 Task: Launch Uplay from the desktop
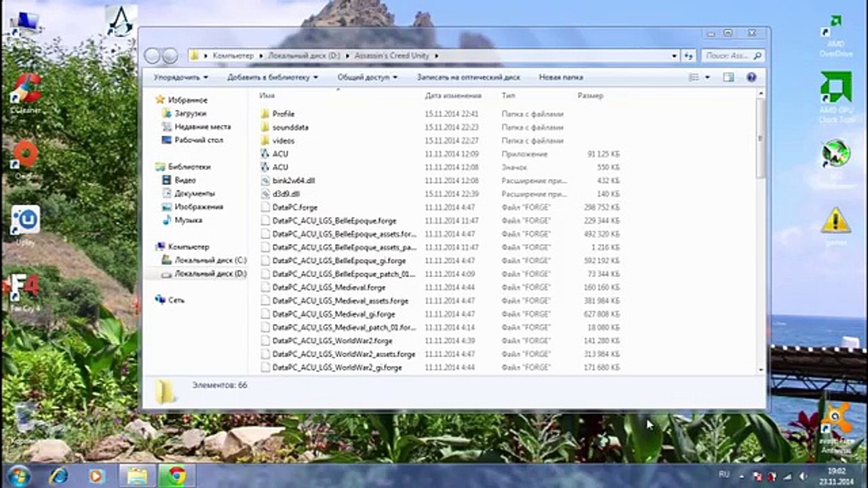coord(26,226)
